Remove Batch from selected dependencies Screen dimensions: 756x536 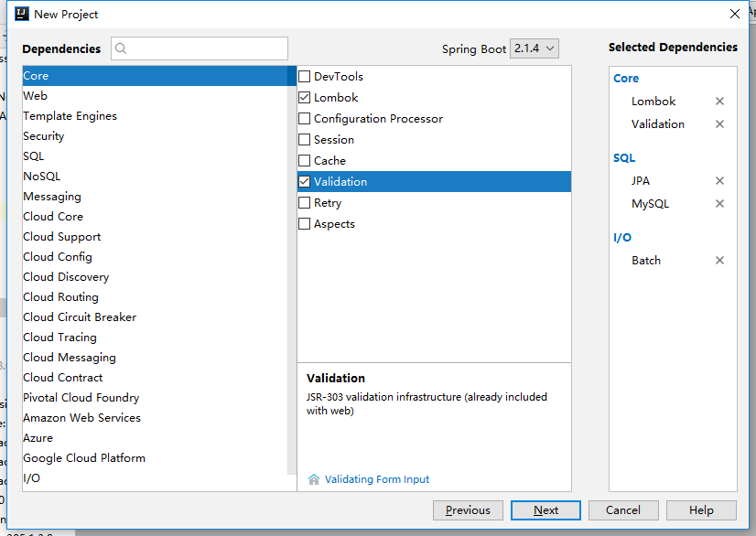[719, 261]
